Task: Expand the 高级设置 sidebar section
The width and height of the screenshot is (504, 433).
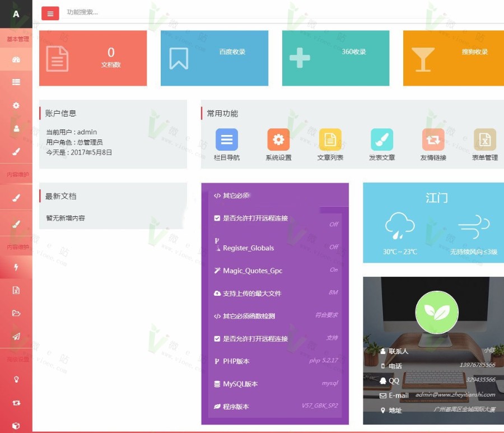Action: [18, 358]
